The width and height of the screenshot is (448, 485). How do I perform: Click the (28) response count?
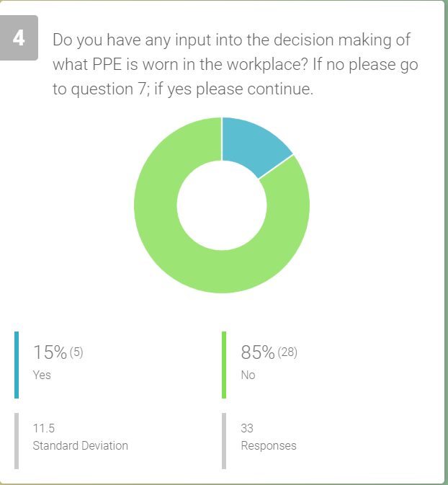point(287,352)
